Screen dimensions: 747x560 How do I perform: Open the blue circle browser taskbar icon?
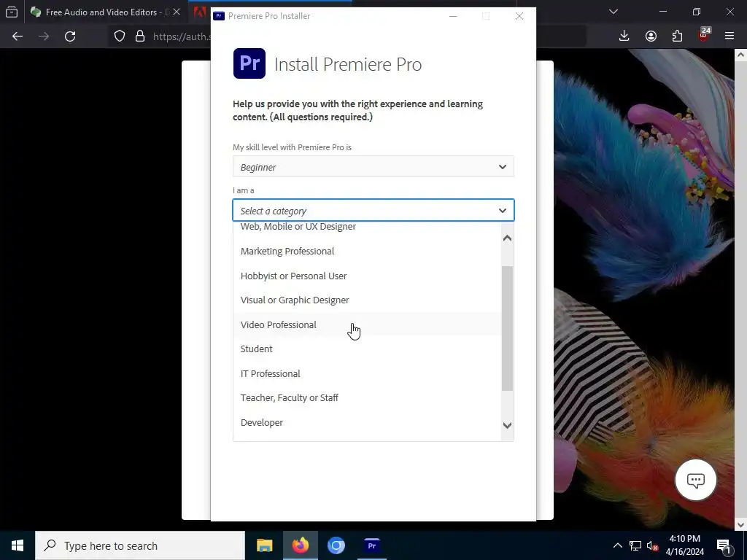coord(336,545)
